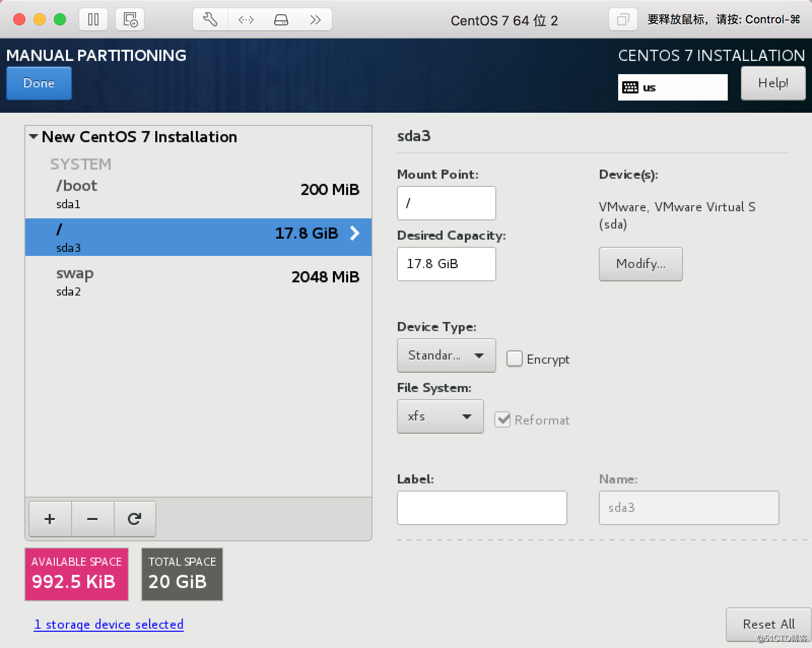The height and width of the screenshot is (648, 812).
Task: Toggle the Reformat checkbox
Action: coord(502,419)
